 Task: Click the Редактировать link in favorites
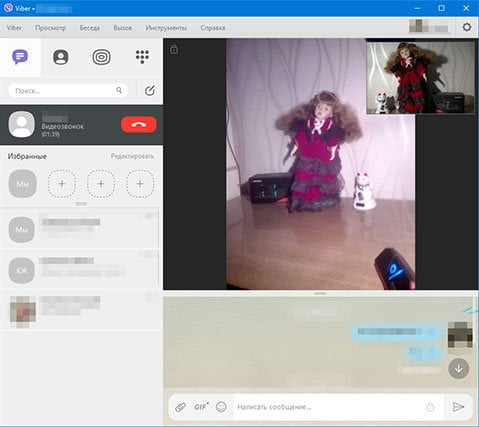point(132,156)
